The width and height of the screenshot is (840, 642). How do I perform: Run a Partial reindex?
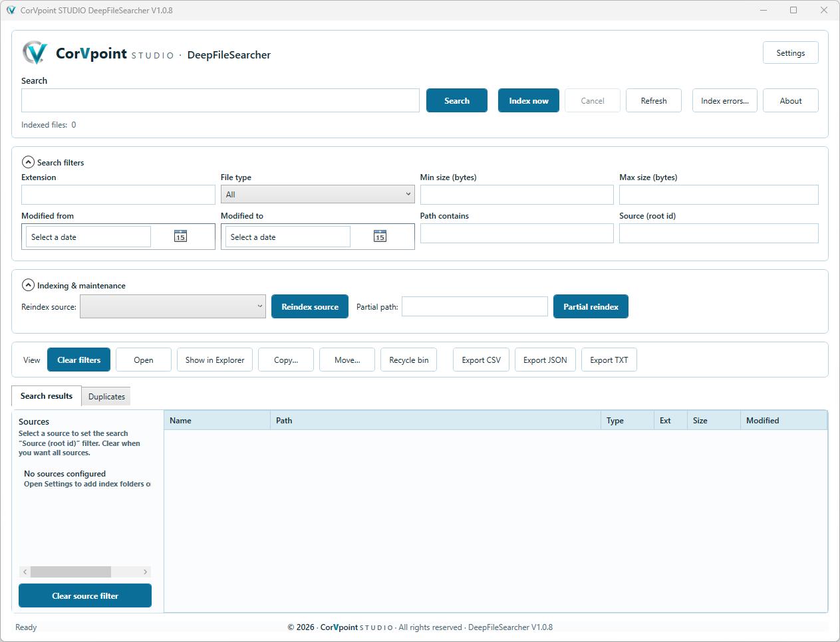coord(591,306)
